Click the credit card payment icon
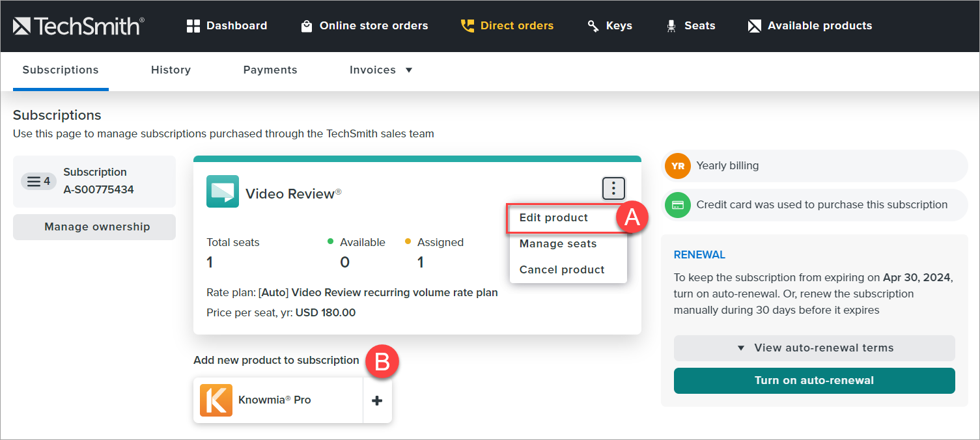Viewport: 980px width, 440px height. pos(677,204)
